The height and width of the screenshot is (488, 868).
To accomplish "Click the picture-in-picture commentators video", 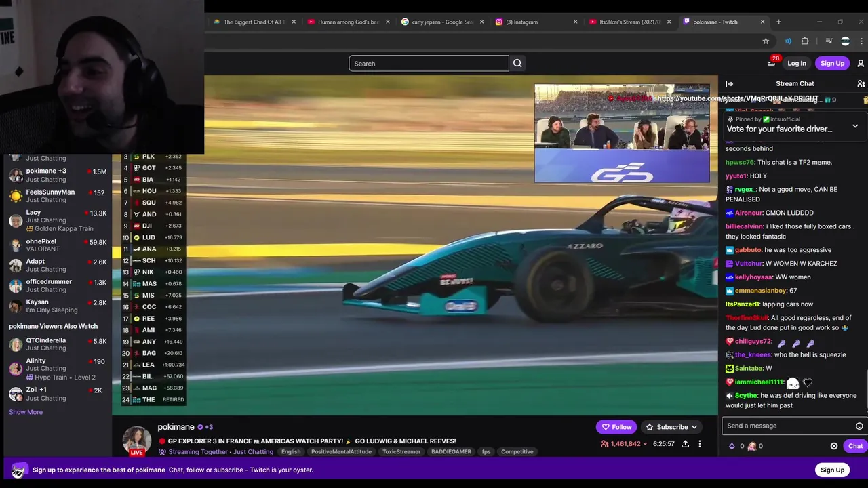I will coord(622,133).
